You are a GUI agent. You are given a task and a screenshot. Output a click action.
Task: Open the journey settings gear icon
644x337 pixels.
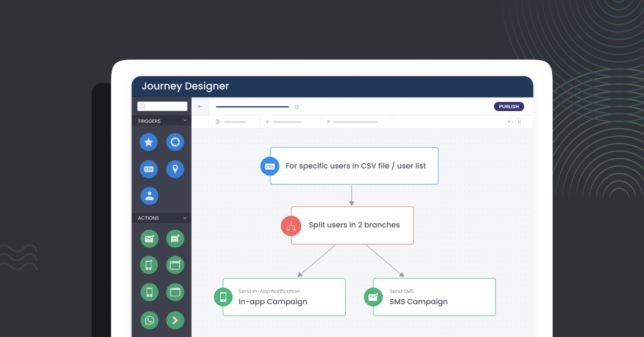pos(297,107)
